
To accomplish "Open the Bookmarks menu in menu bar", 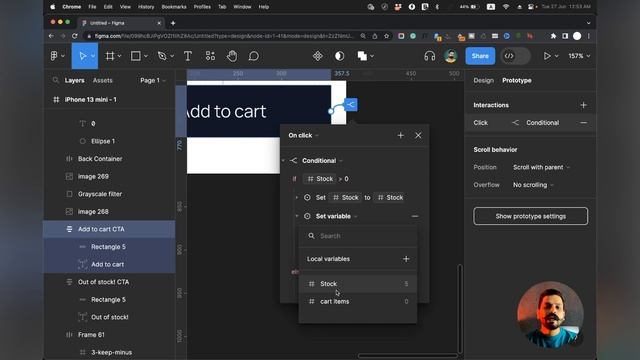I will (174, 7).
